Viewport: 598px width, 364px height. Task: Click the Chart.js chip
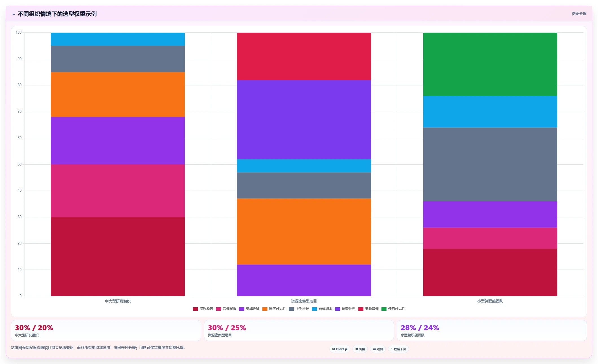click(340, 349)
